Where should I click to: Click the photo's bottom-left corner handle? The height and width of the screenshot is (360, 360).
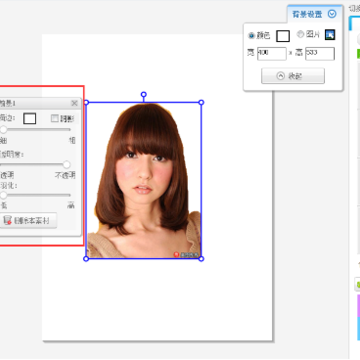(86, 259)
